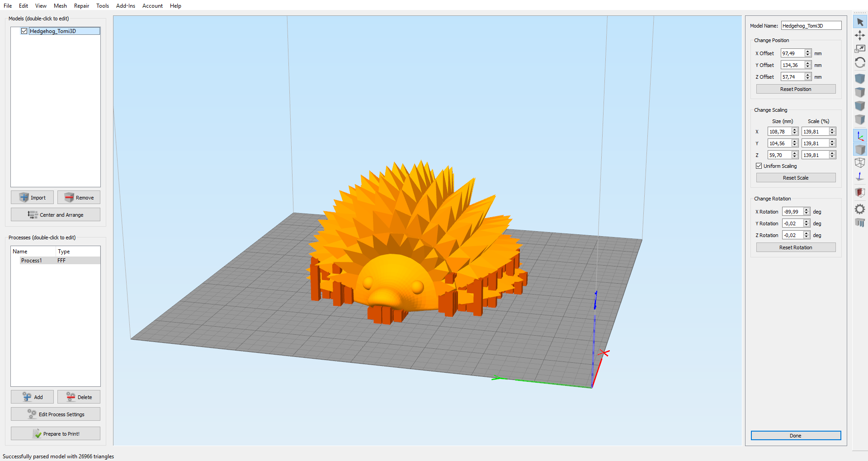Click the X Scale percent field
Image resolution: width=868 pixels, height=461 pixels.
pos(815,132)
